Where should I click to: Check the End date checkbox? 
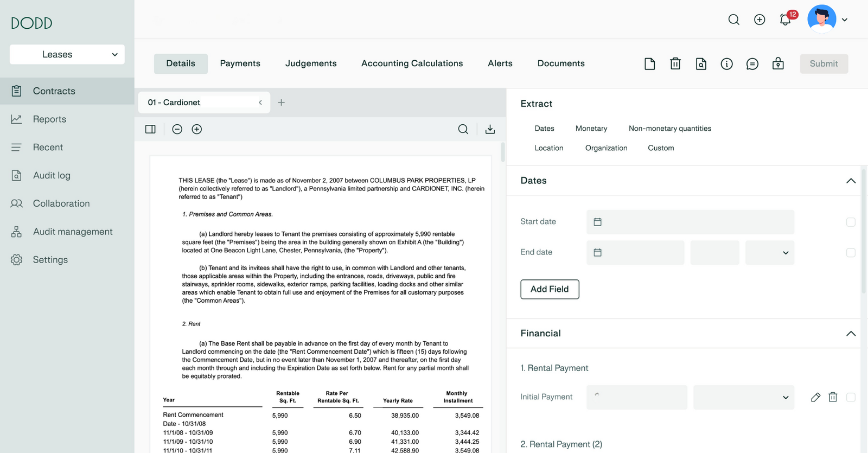point(851,253)
